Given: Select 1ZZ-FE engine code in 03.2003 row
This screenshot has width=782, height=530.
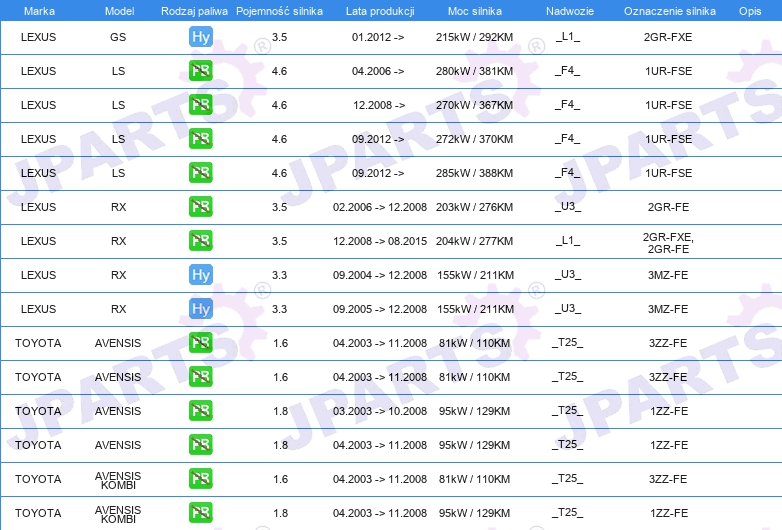Looking at the screenshot, I should click(x=669, y=411).
